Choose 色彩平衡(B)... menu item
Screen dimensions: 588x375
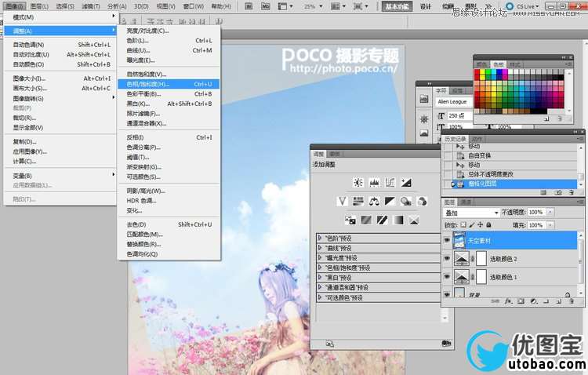pos(169,94)
